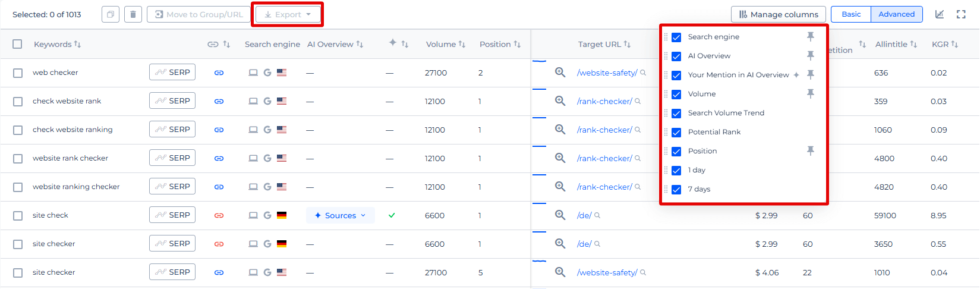
Task: Open /de/ link in site check row
Action: [584, 215]
